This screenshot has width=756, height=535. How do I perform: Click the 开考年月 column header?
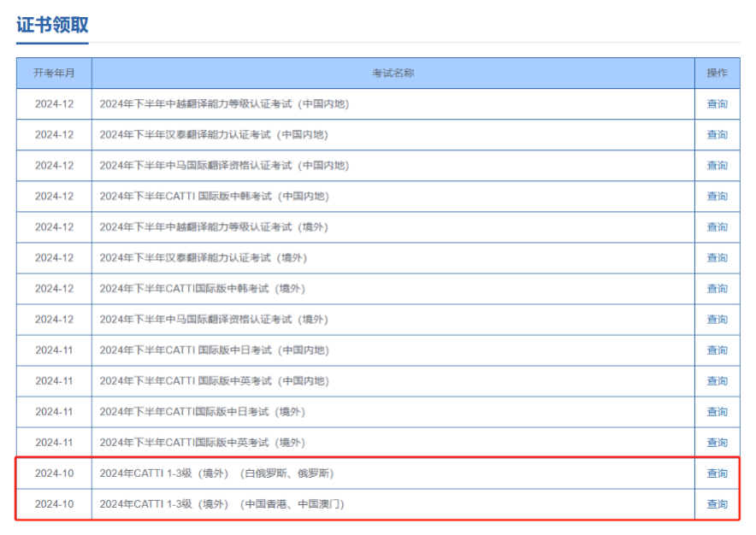pyautogui.click(x=54, y=73)
